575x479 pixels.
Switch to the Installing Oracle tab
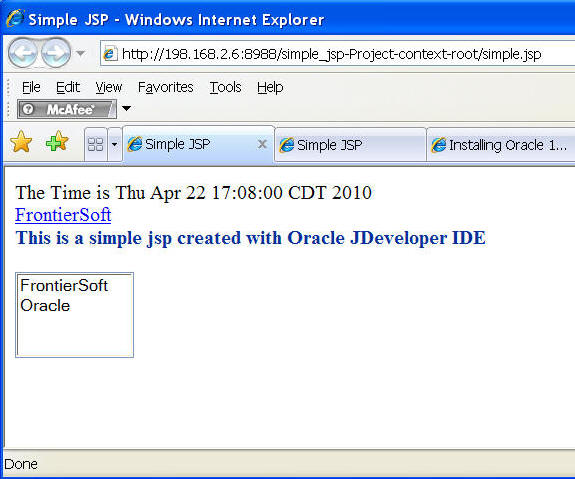[501, 145]
